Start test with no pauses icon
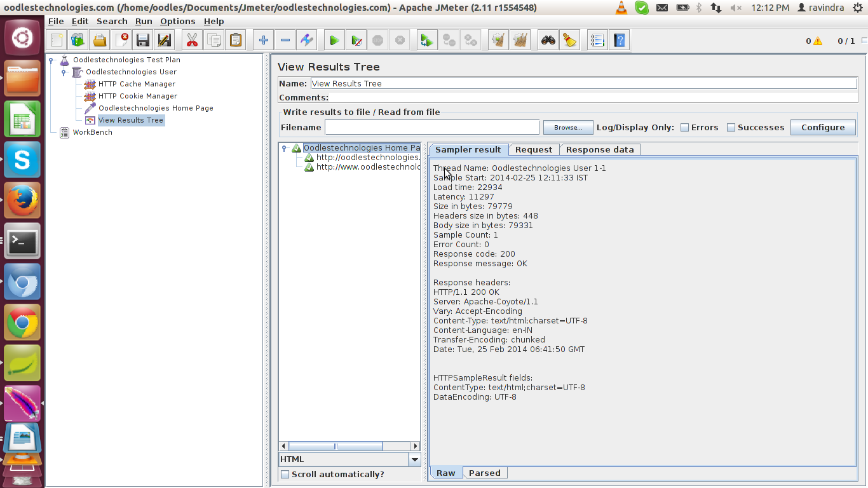 [x=356, y=41]
